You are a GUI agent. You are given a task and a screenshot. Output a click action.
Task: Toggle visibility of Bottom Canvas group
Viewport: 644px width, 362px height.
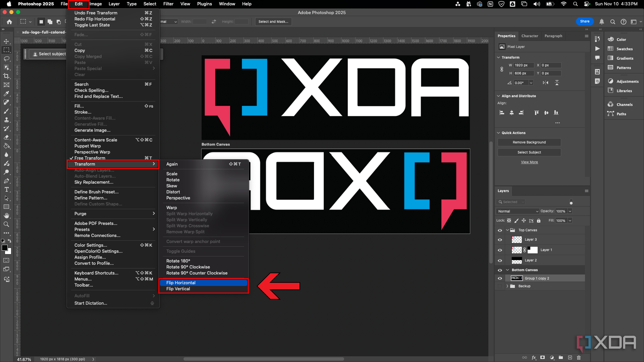pyautogui.click(x=500, y=270)
